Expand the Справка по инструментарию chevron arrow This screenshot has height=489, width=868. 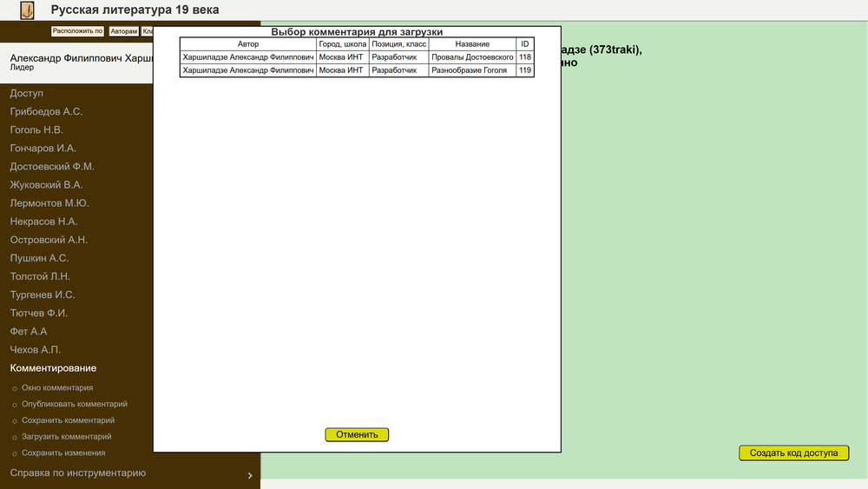click(250, 475)
